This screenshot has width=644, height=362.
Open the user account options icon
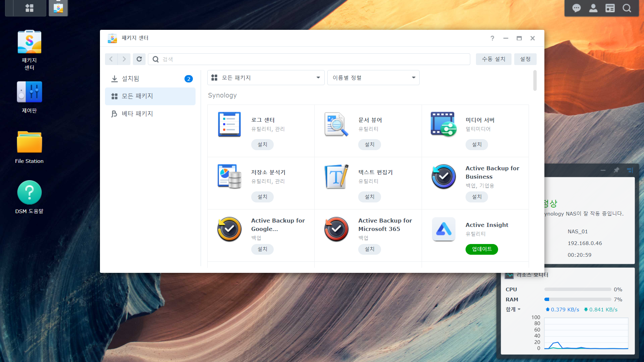point(593,8)
